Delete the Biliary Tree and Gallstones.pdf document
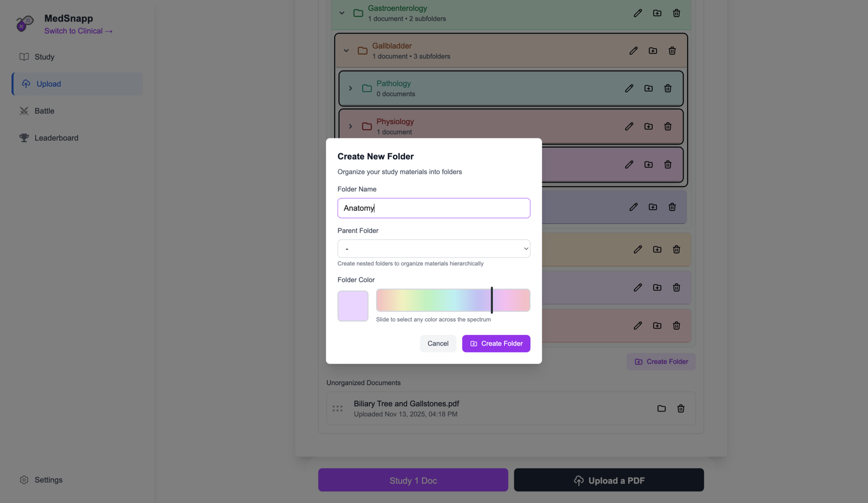This screenshot has height=503, width=868. coord(680,409)
